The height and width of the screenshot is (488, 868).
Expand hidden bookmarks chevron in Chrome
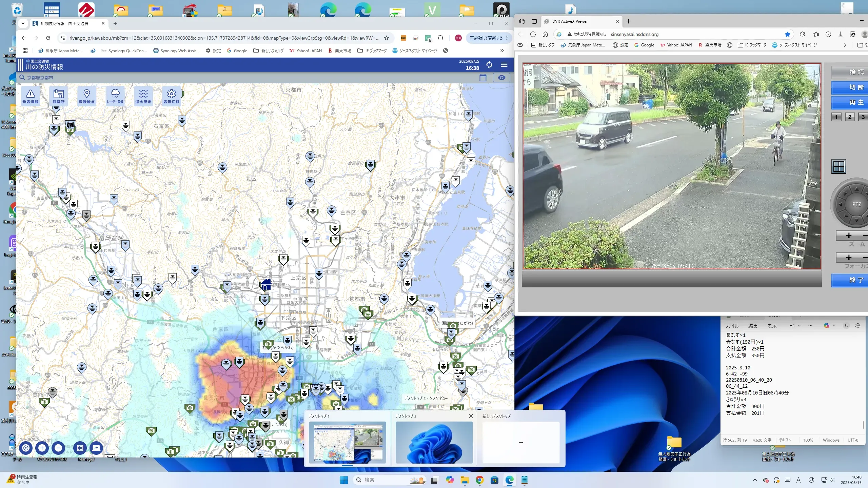[x=502, y=50]
